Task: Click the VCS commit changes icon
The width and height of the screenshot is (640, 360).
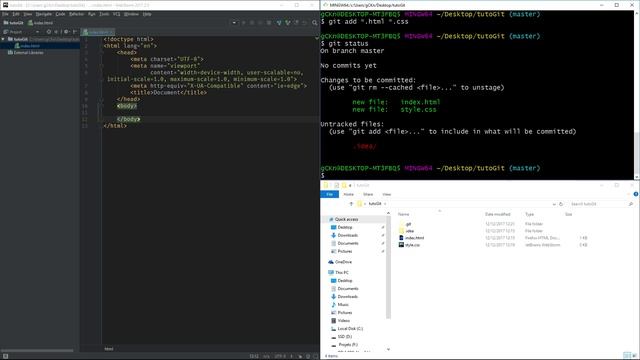Action: (288, 23)
